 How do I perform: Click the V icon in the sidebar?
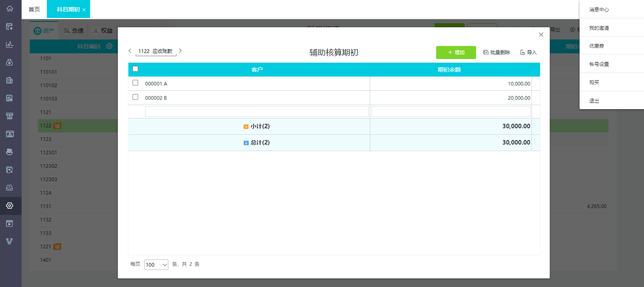[10, 241]
